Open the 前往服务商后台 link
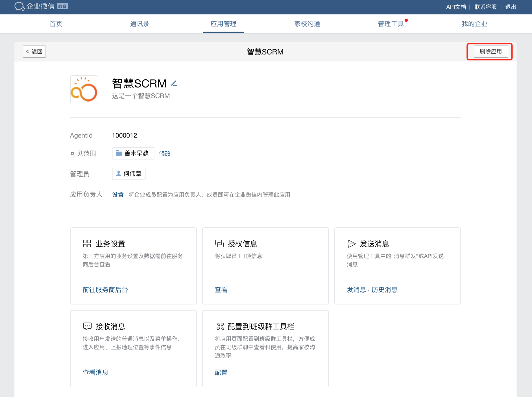The width and height of the screenshot is (532, 397). (105, 290)
